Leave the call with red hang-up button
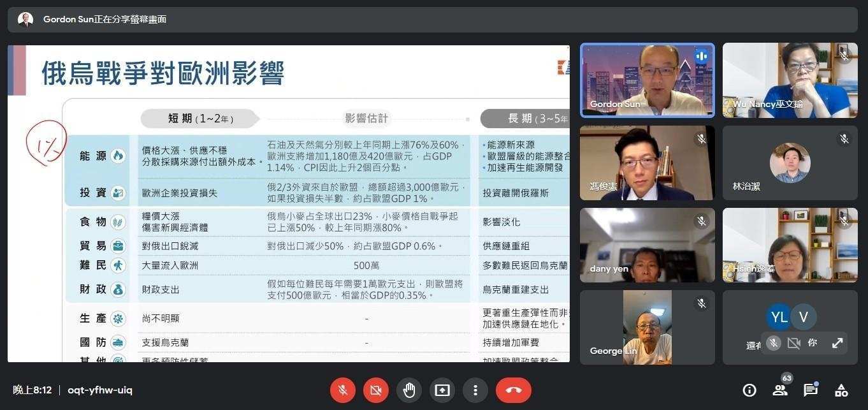The width and height of the screenshot is (868, 410). pos(513,390)
